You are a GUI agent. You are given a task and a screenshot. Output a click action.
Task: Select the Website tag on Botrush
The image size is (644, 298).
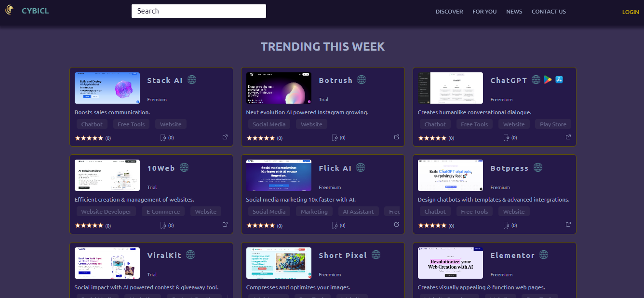point(311,124)
